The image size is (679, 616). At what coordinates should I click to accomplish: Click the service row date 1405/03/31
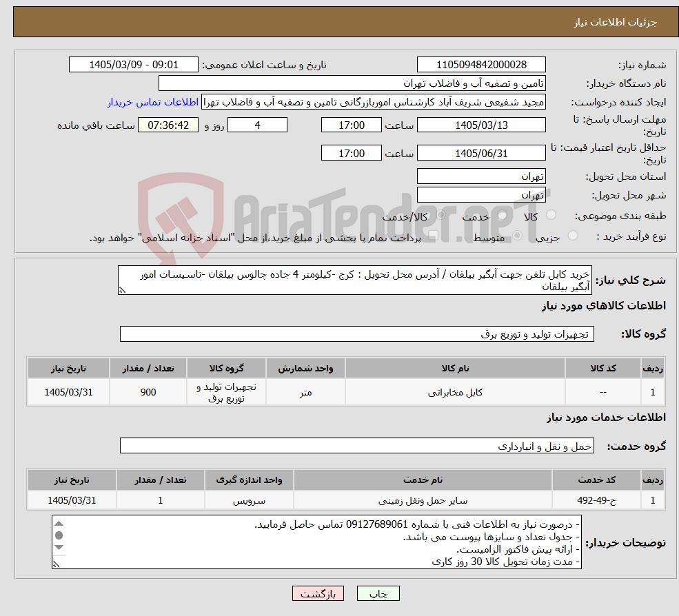tap(72, 500)
